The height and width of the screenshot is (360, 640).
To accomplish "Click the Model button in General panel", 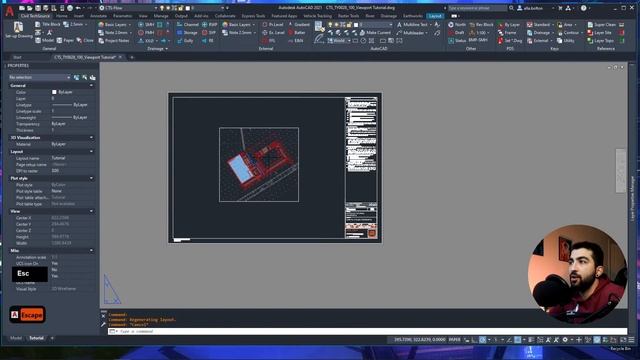I will pos(44,40).
